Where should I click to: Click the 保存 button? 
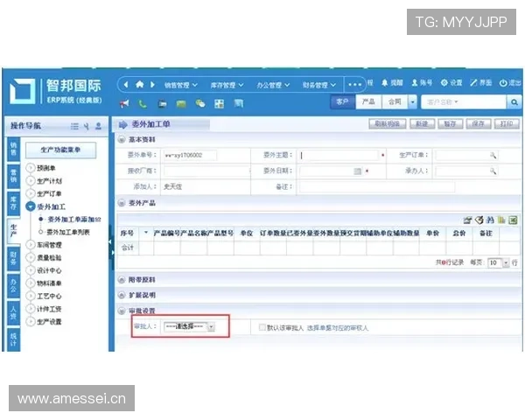tap(479, 124)
